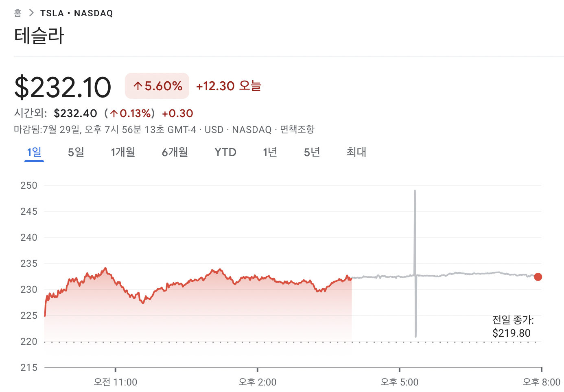This screenshot has height=392, width=564.
Task: Click the 5.60% change badge
Action: click(157, 86)
